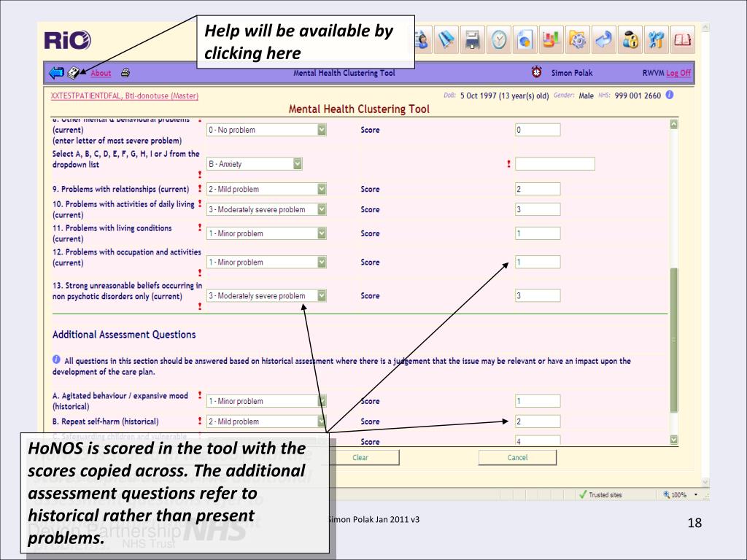Click the Clear button
Image resolution: width=747 pixels, height=560 pixels.
pos(360,458)
